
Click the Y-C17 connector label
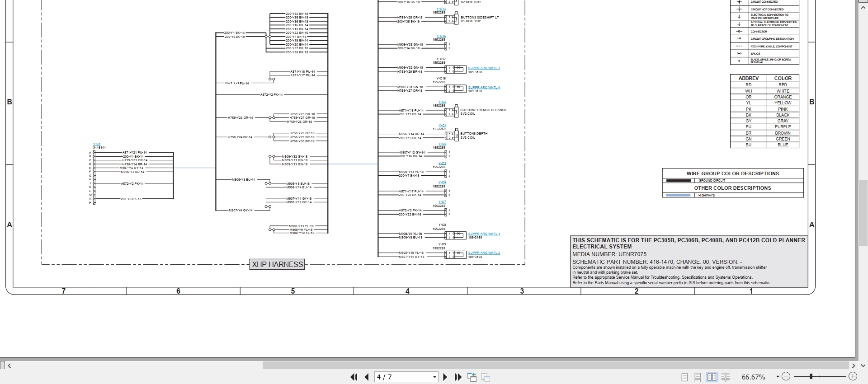tap(441, 59)
